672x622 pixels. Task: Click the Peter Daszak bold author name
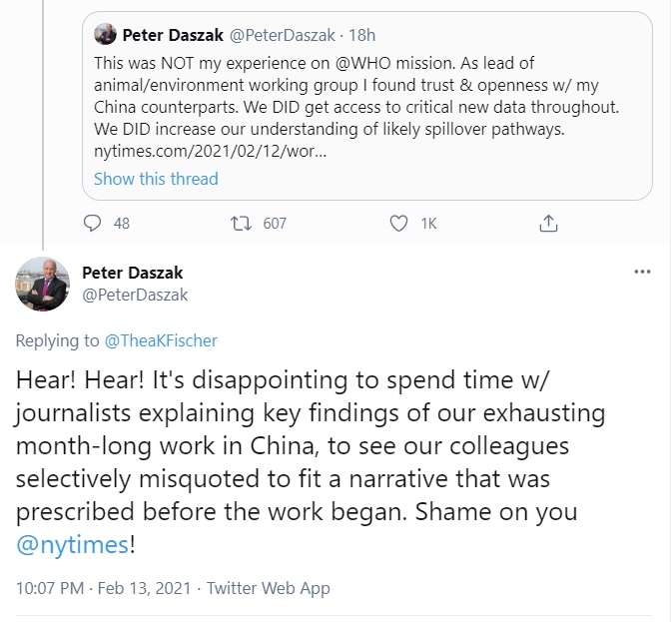[x=132, y=273]
